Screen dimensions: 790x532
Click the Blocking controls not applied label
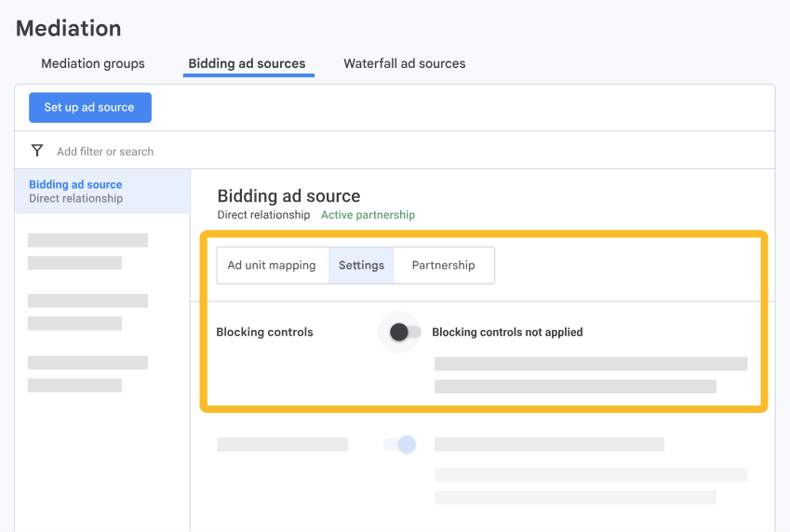point(507,332)
